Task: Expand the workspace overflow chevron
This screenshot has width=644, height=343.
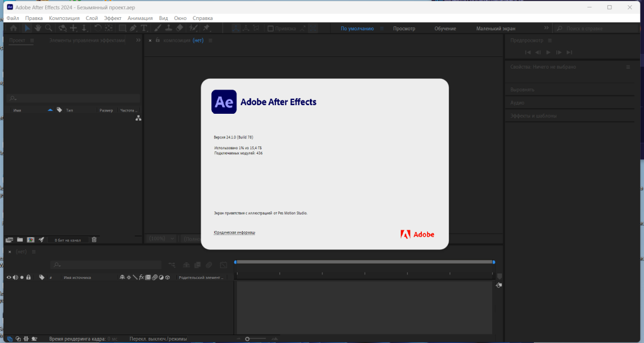Action: 546,28
